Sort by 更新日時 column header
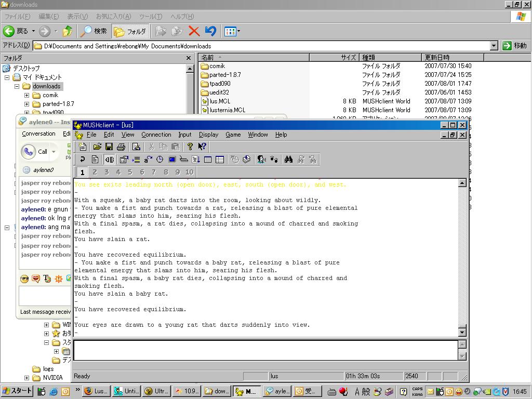Image resolution: width=532 pixels, height=399 pixels. (x=453, y=57)
